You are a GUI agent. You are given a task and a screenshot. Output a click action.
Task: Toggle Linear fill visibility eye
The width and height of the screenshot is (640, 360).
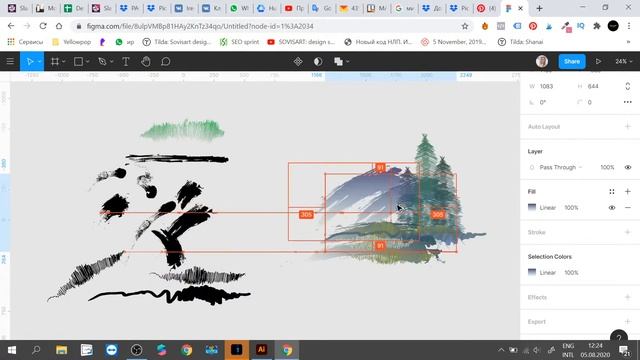(x=611, y=208)
